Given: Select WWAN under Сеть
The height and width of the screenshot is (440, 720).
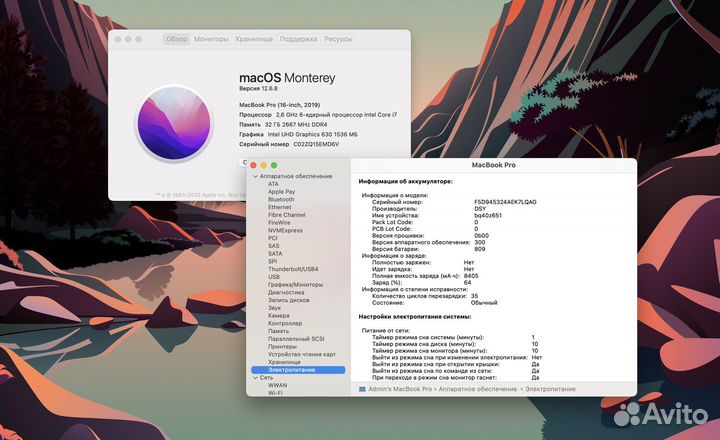Looking at the screenshot, I should (x=277, y=385).
